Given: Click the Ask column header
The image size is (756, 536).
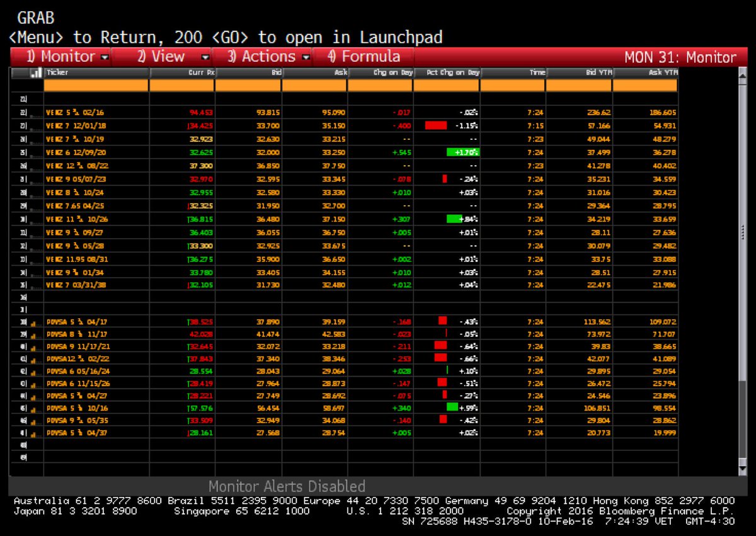Looking at the screenshot, I should 314,73.
